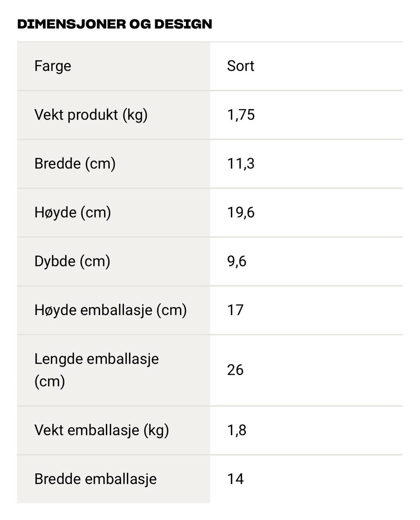The height and width of the screenshot is (520, 420).
Task: Select the 1,75 weight value
Action: point(241,115)
